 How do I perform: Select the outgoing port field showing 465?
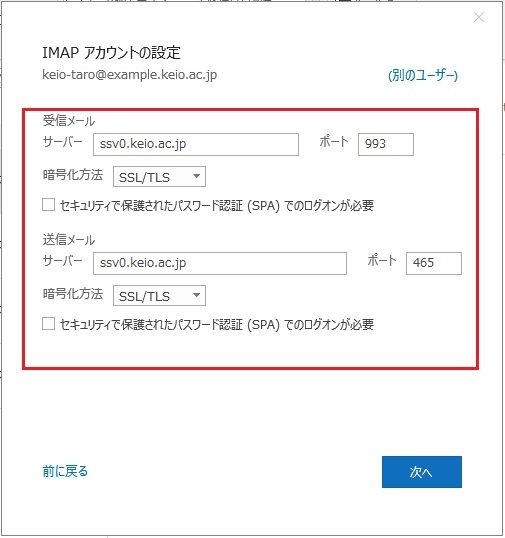434,263
